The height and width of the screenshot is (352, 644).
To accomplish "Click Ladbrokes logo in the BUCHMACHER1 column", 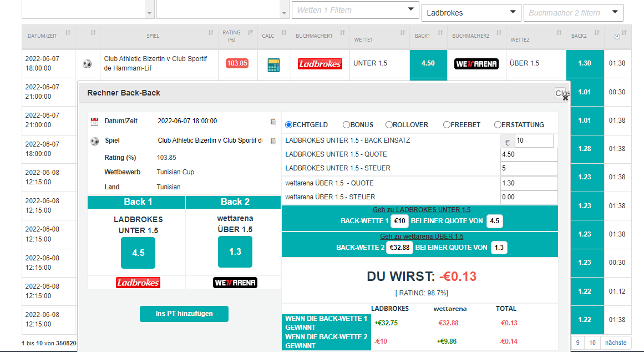I will (320, 64).
